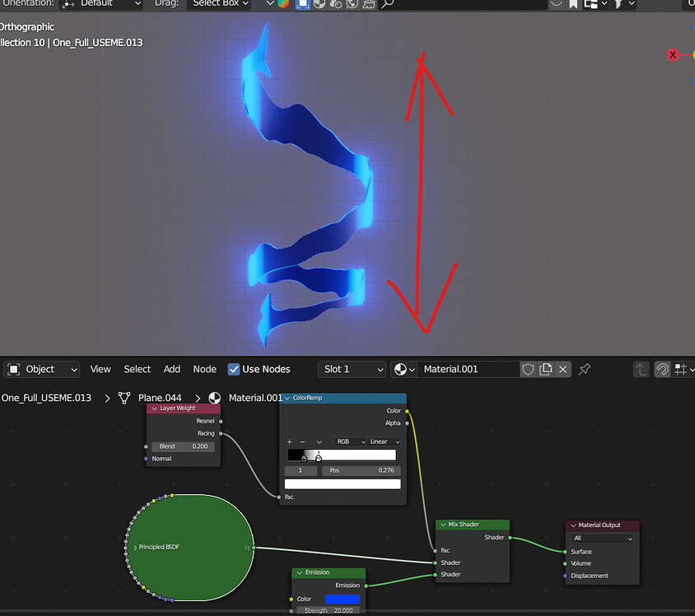Click the parent node tree arrow icon
This screenshot has width=695, height=616.
pos(641,369)
